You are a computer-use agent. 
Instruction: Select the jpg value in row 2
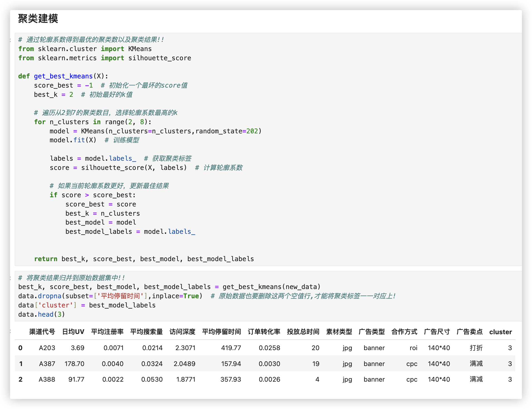[x=347, y=379]
